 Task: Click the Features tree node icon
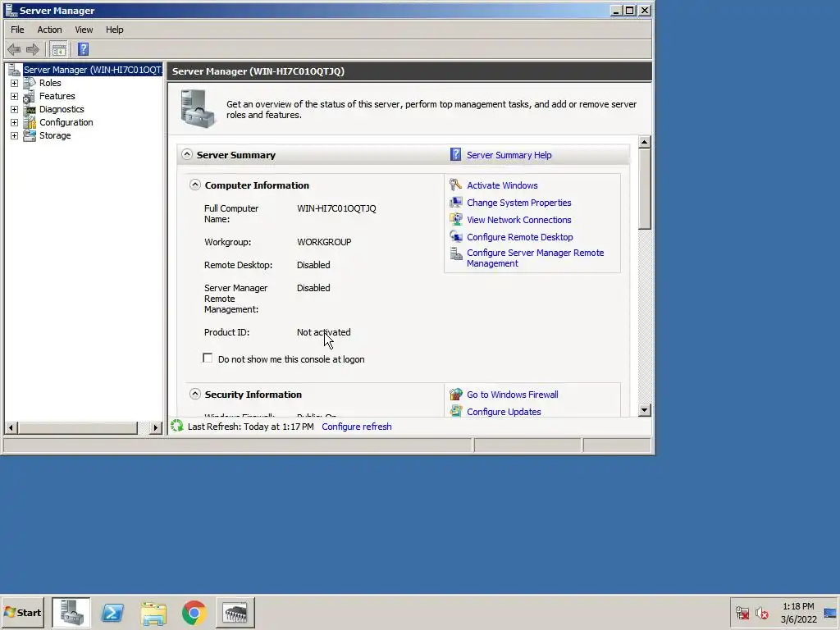(30, 97)
